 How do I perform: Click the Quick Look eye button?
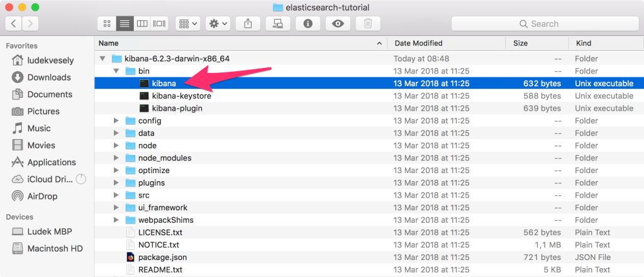pos(338,23)
